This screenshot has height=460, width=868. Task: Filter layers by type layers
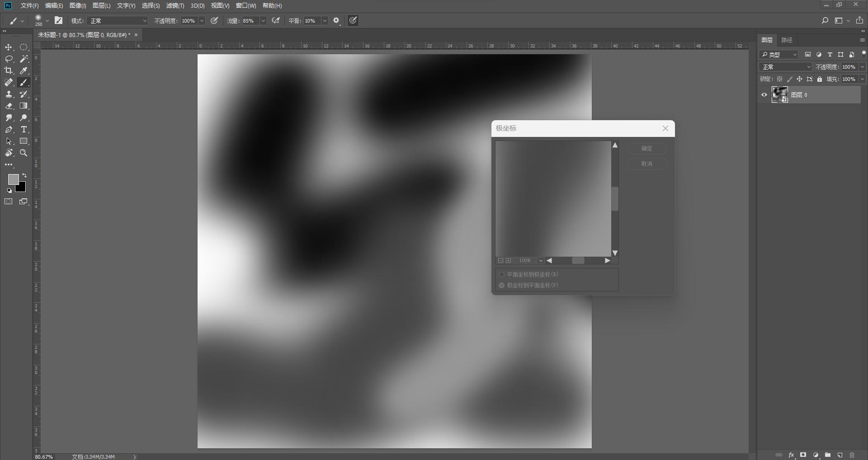(830, 55)
